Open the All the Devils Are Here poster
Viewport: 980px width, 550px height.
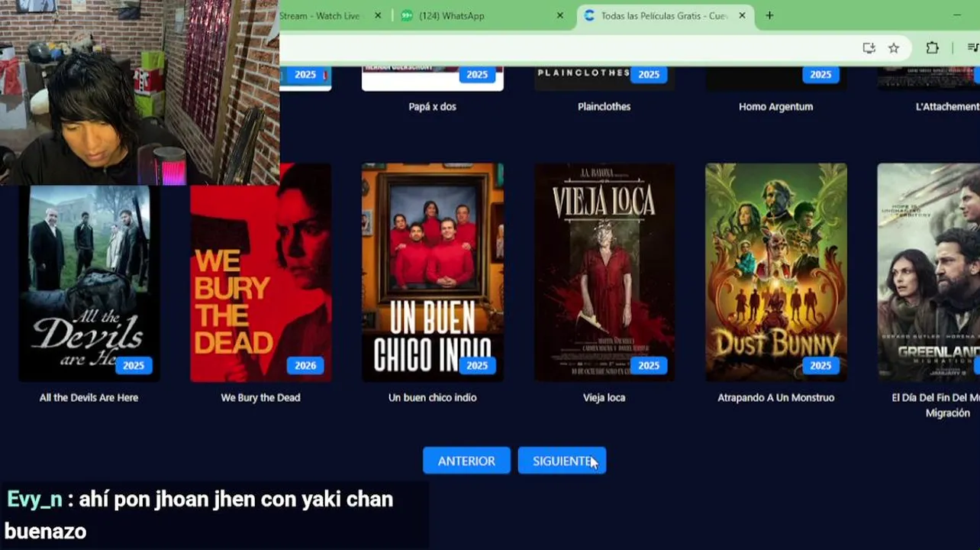[x=89, y=283]
